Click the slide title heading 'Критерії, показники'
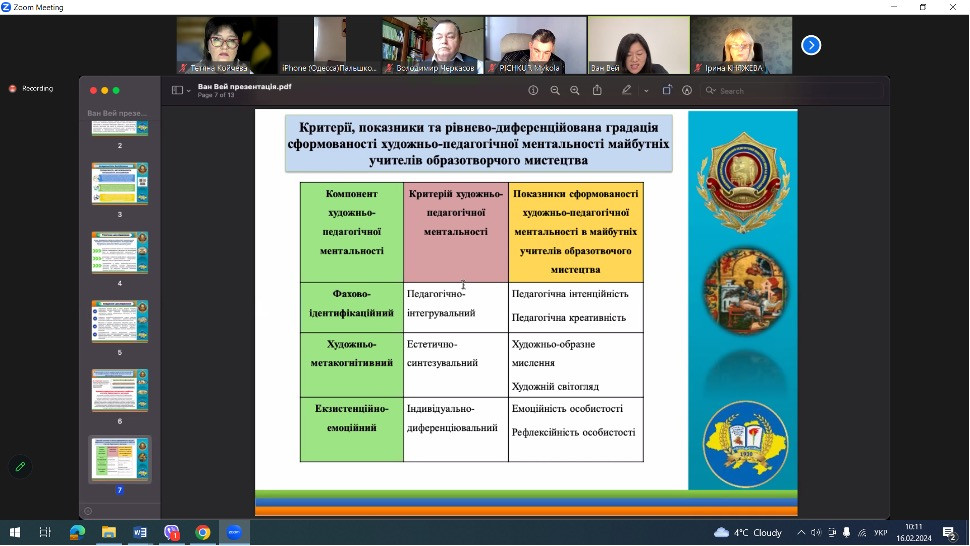 (478, 143)
